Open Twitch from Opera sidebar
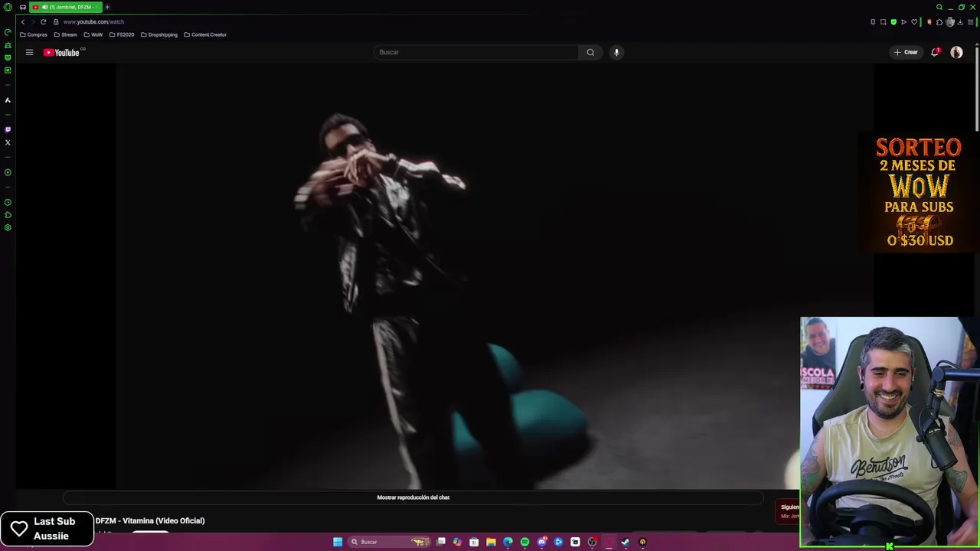980x551 pixels. (x=8, y=129)
